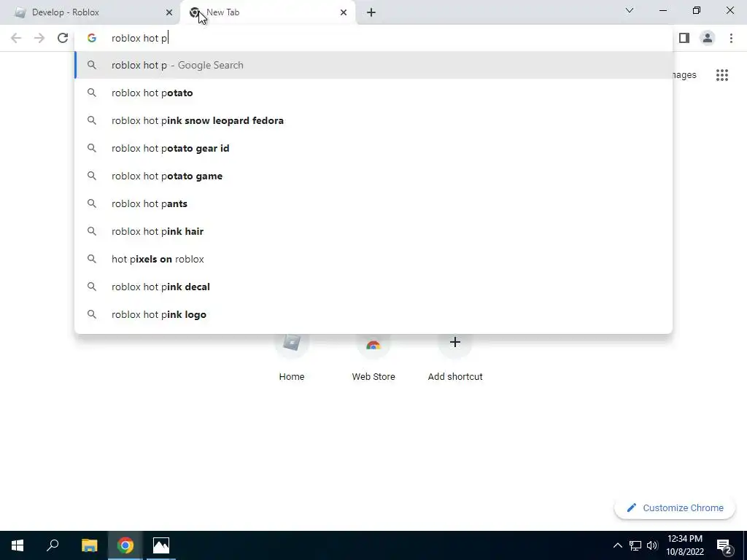The height and width of the screenshot is (560, 747).
Task: Open the Photos app on taskbar
Action: click(x=161, y=545)
